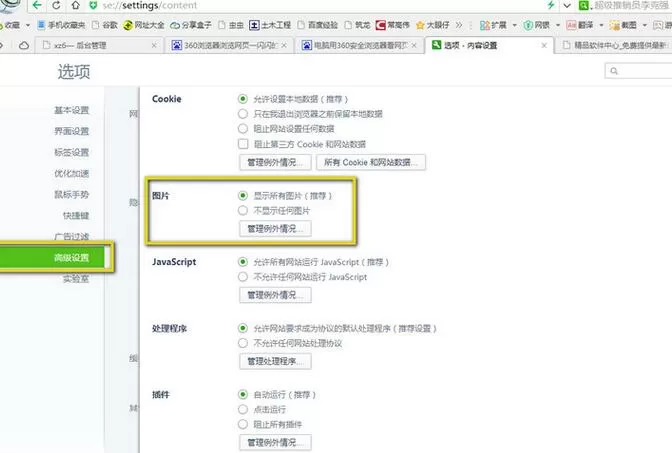Switch to the 电脑用360安全浏览器 tab
Image resolution: width=672 pixels, height=453 pixels.
click(x=359, y=45)
